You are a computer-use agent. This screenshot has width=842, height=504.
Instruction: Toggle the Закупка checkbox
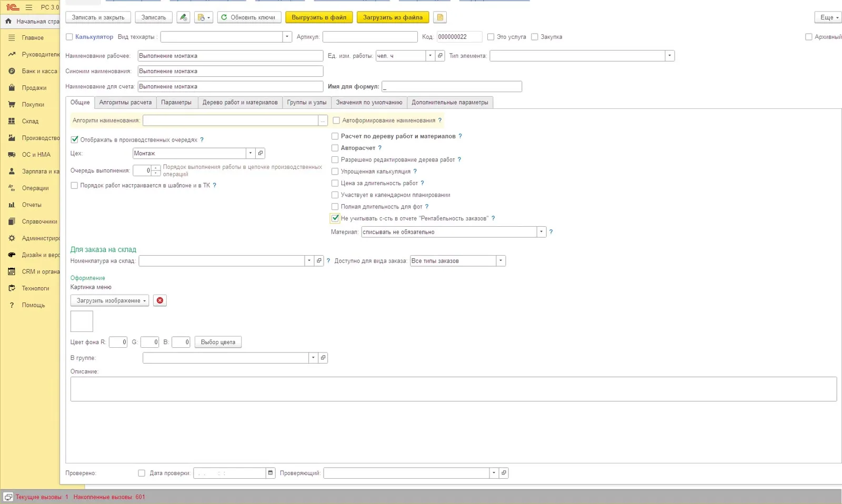(534, 37)
